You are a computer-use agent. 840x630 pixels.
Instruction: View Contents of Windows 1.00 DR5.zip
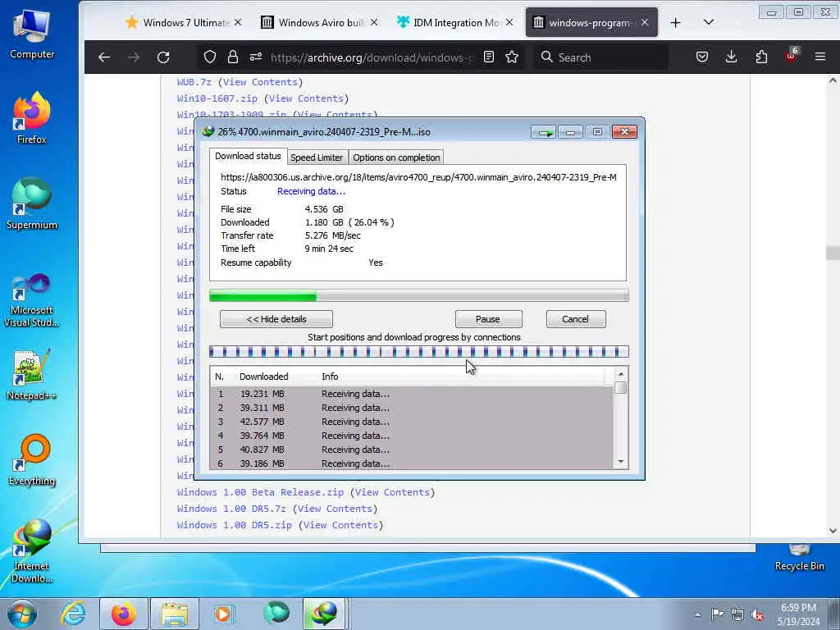pos(340,525)
